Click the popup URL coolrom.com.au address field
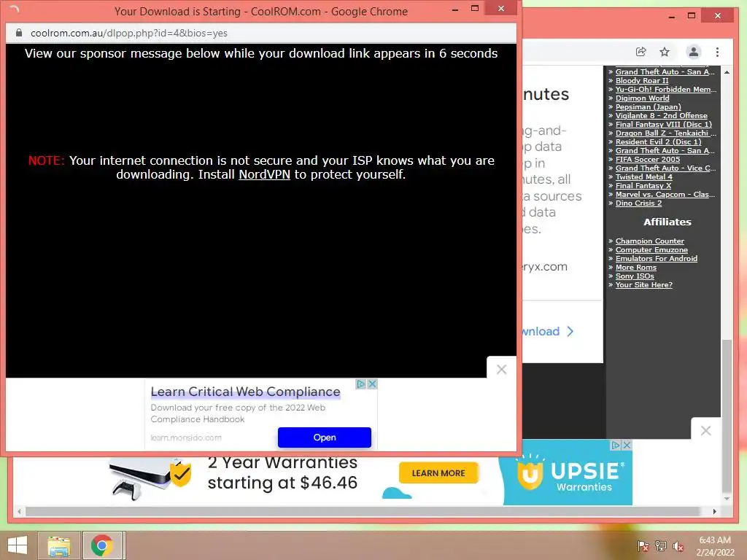The width and height of the screenshot is (747, 560). [x=261, y=33]
